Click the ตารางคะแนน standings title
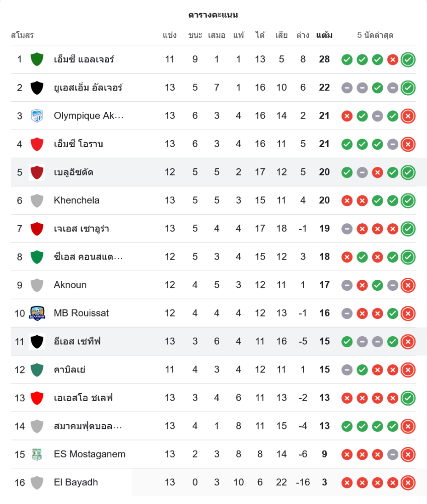 click(213, 15)
